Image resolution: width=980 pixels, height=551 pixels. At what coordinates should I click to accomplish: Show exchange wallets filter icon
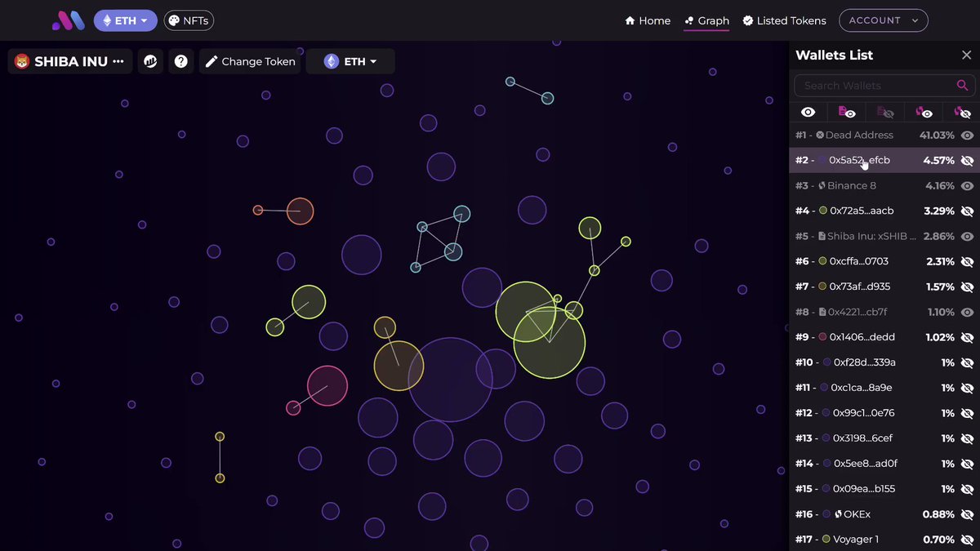[x=923, y=112]
